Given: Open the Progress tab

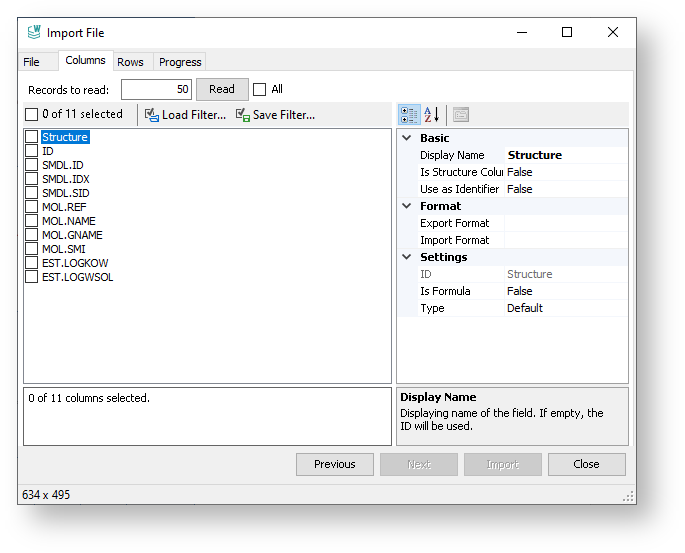Looking at the screenshot, I should (180, 62).
